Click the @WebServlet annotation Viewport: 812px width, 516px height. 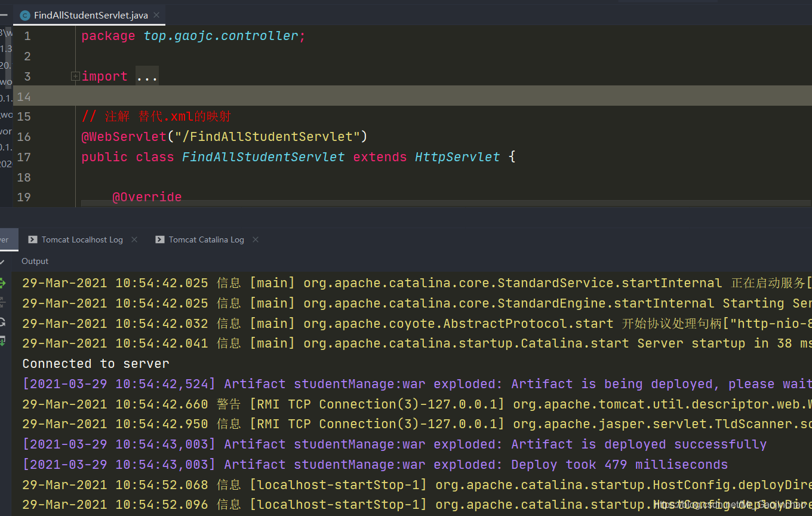pyautogui.click(x=124, y=137)
